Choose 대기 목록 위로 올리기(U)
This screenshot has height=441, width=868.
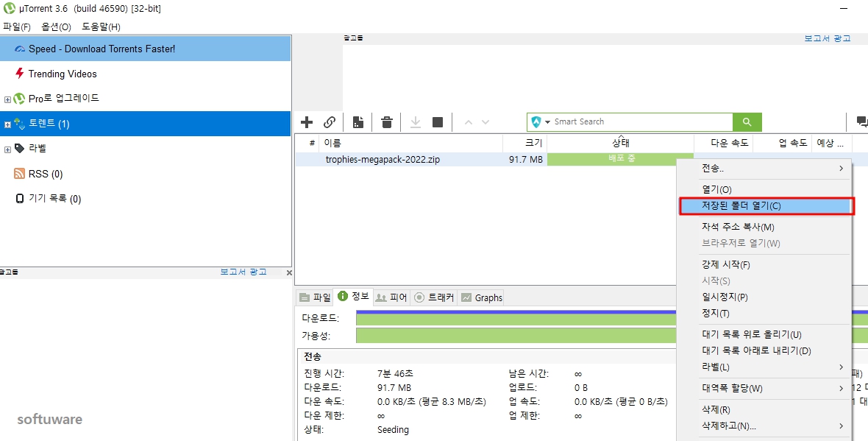click(764, 335)
